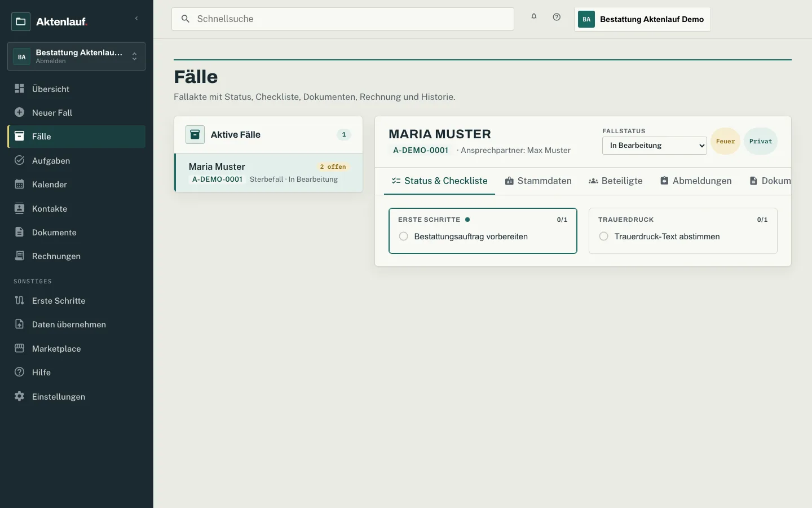Click the Aufgaben checkmark icon
Viewport: 812px width, 508px height.
point(19,160)
